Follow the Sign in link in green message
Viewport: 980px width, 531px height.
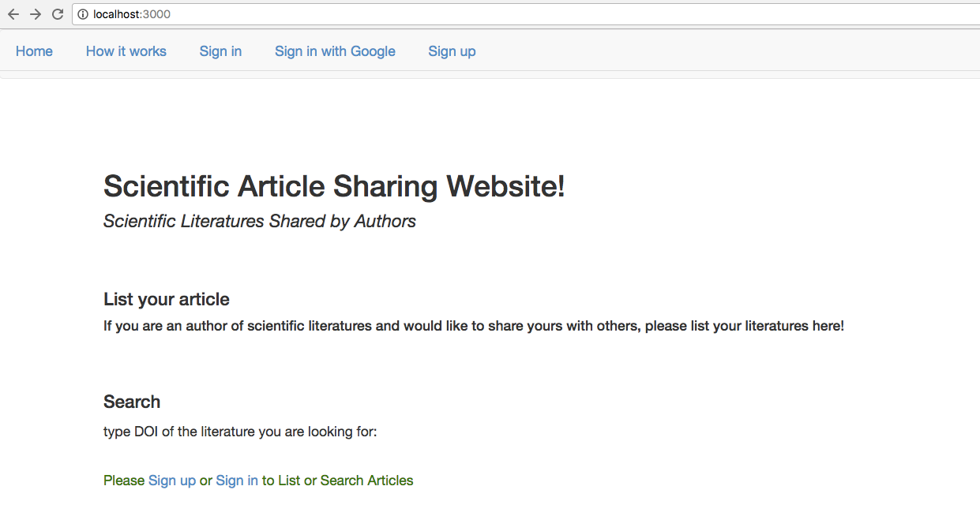click(x=237, y=481)
